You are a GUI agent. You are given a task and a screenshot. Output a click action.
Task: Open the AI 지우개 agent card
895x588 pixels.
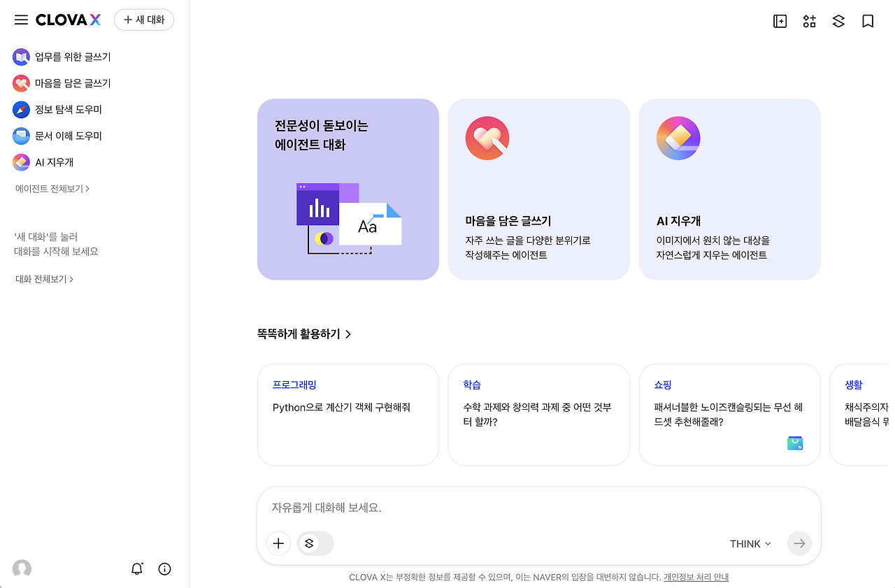[x=729, y=189]
